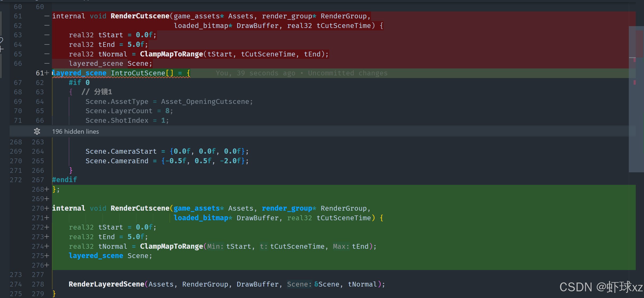The image size is (644, 298).
Task: Click minus marker on removed line 61
Action: point(47,16)
